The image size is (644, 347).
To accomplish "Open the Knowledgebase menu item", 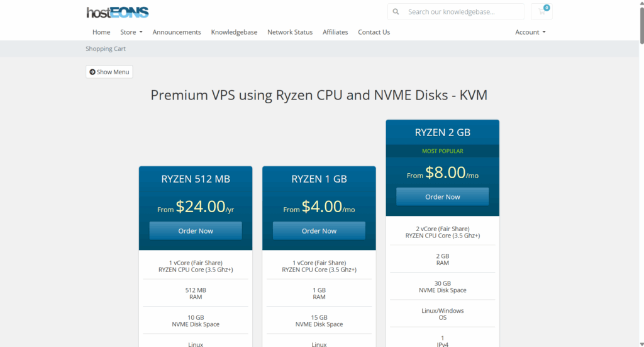I will (x=234, y=32).
